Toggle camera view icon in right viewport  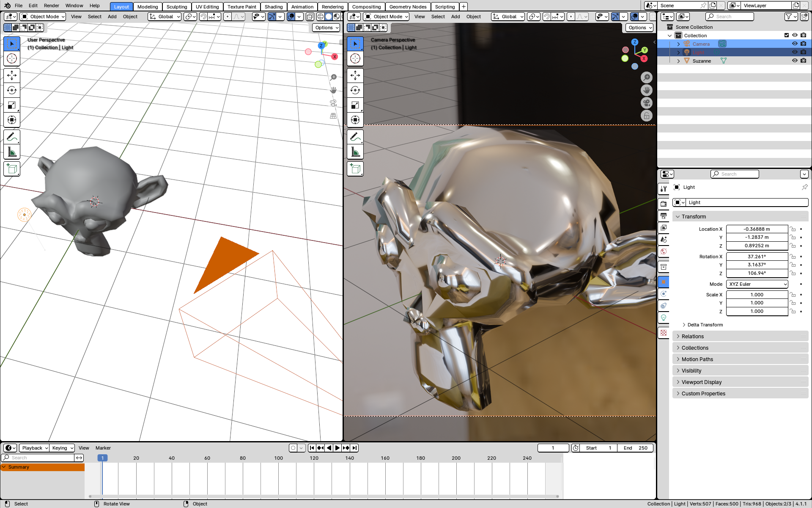pyautogui.click(x=646, y=103)
